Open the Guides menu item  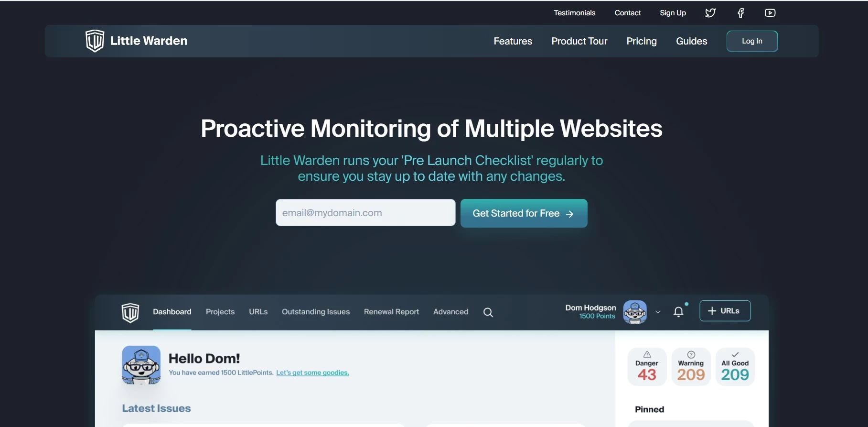[691, 41]
